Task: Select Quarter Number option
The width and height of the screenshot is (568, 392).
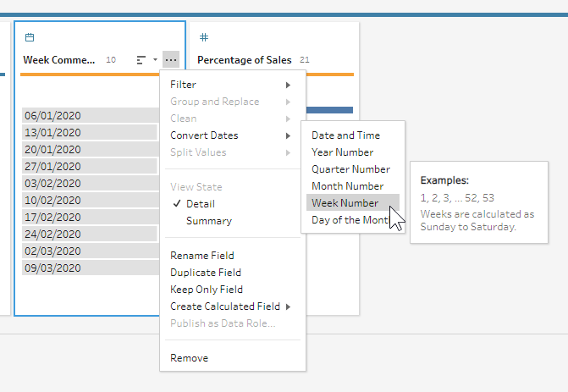Action: 350,169
